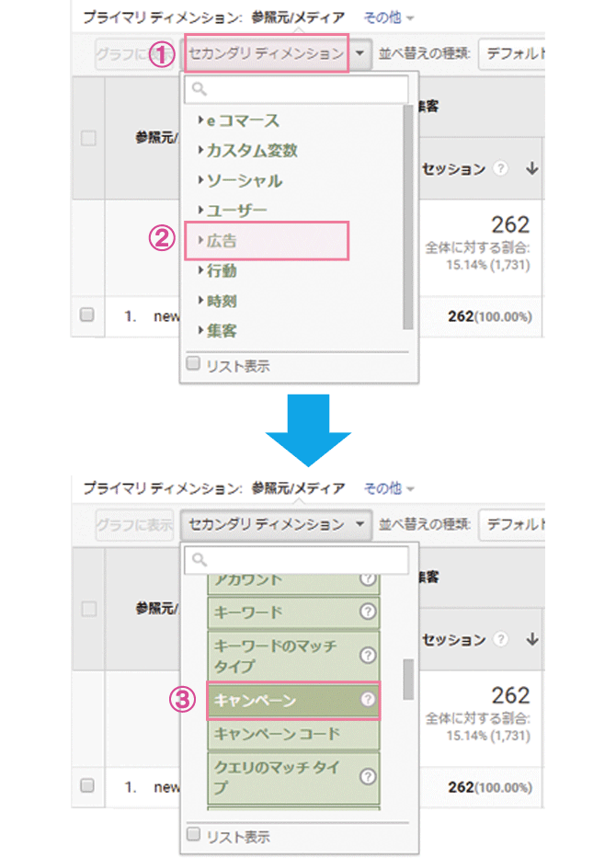Click dropdown list scrollbar in upper screenshot

[407, 218]
